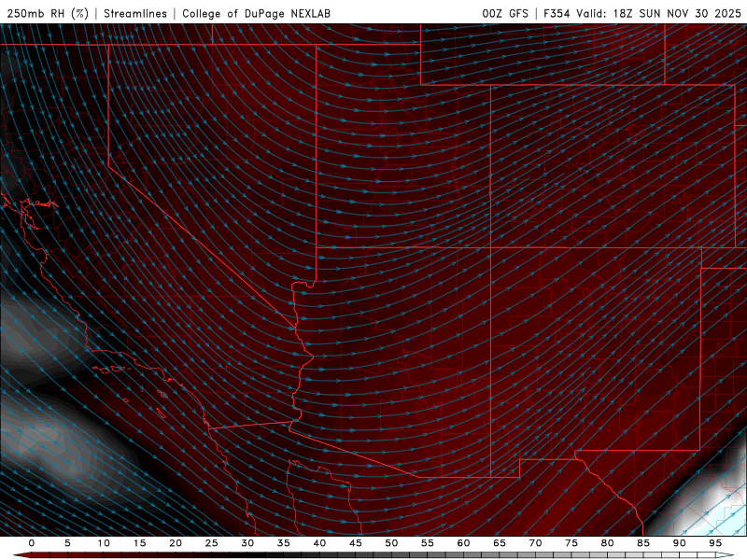
Task: Click the '10' tick label on color scale
Action: [104, 543]
